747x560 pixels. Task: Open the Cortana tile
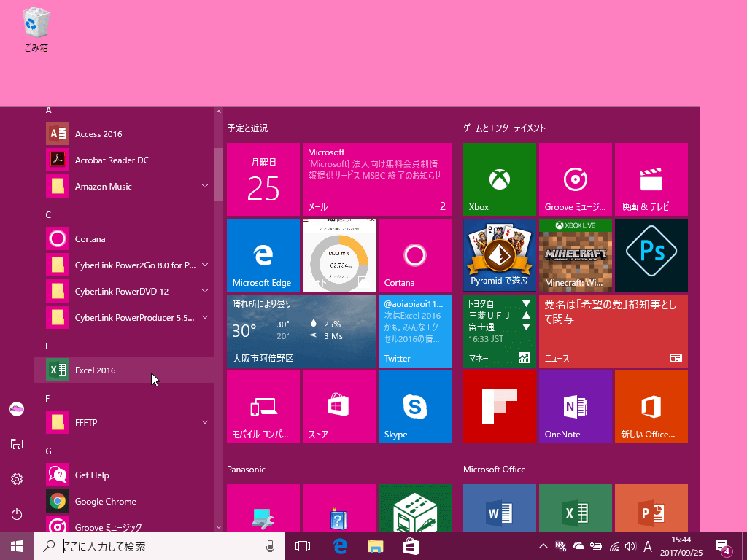tap(415, 254)
